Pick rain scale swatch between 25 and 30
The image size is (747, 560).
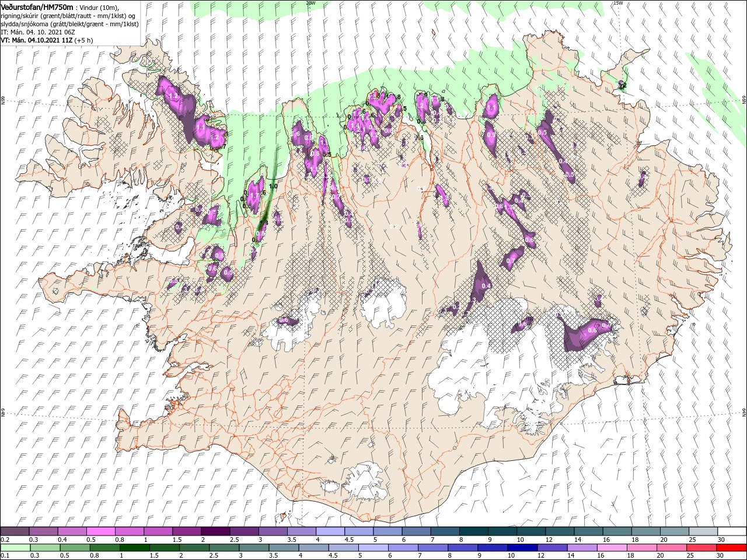point(703,548)
